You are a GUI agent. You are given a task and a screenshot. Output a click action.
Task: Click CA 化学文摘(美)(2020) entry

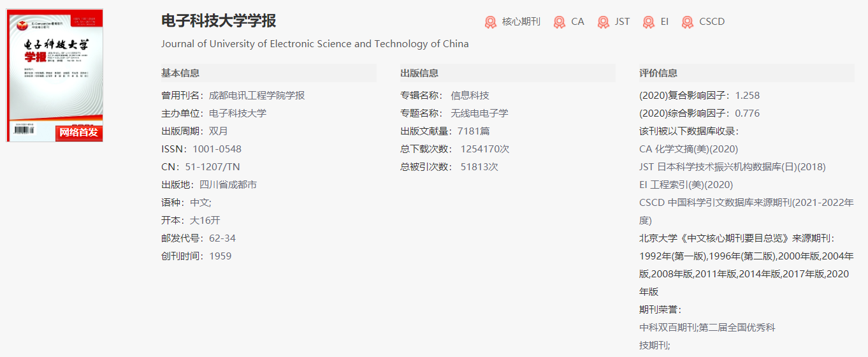coord(688,149)
